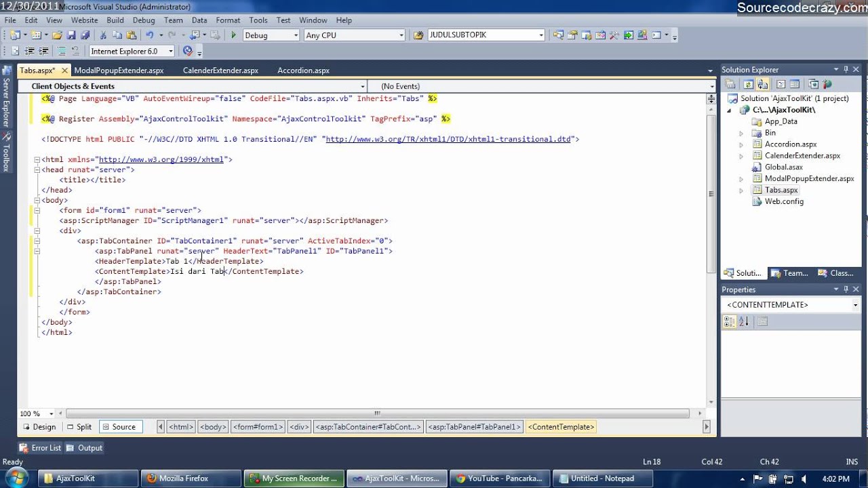Open the (No Events) dropdown
868x488 pixels.
coord(712,86)
